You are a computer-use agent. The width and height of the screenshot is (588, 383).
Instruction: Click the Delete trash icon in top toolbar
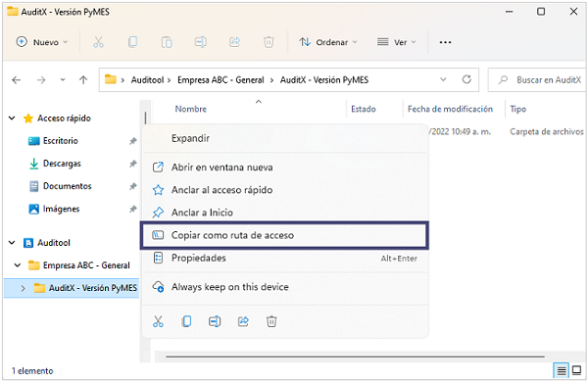(x=269, y=42)
